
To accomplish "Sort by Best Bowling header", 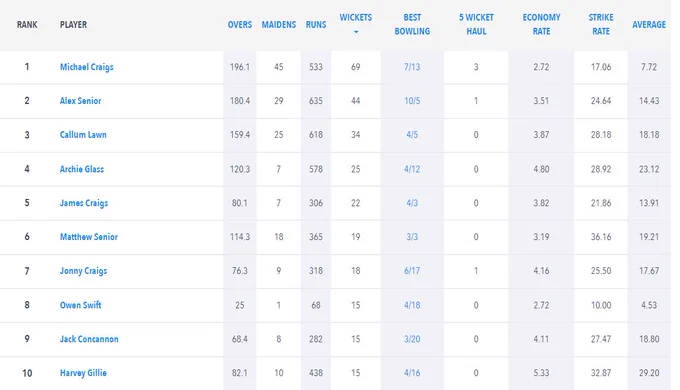I will [412, 24].
